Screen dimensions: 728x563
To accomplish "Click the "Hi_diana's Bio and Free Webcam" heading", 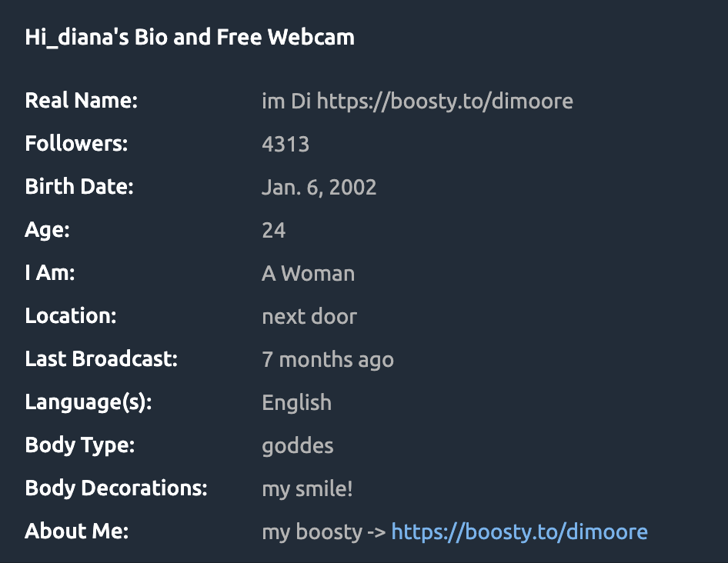I will (x=189, y=37).
